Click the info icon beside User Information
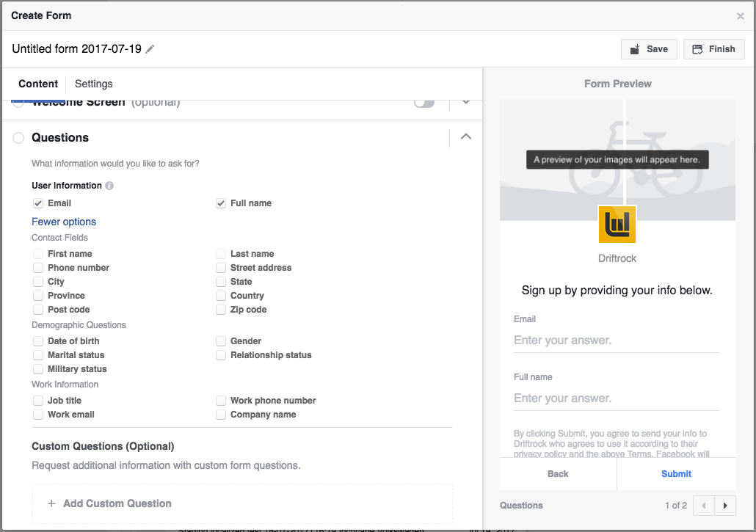 click(x=111, y=186)
